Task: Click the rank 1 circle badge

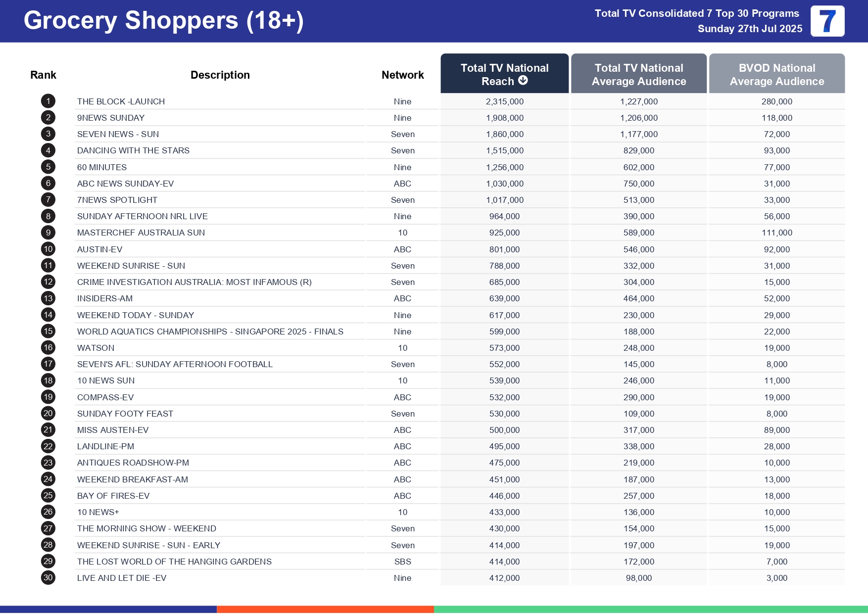Action: point(48,101)
